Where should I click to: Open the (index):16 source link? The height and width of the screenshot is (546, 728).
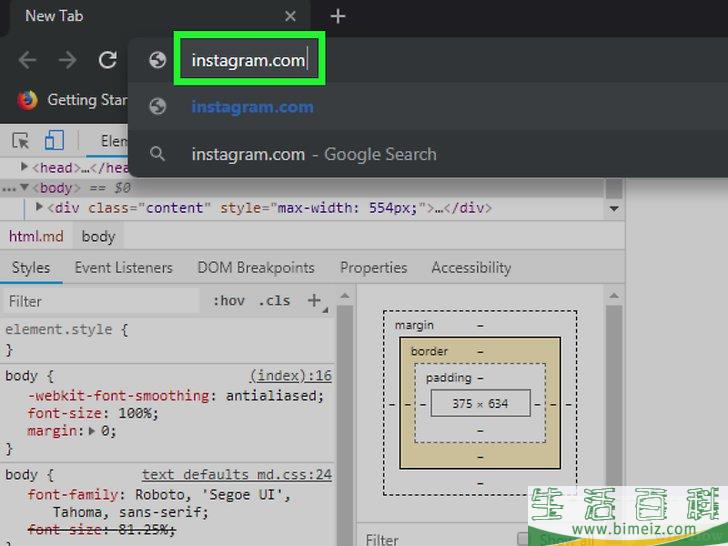(291, 375)
